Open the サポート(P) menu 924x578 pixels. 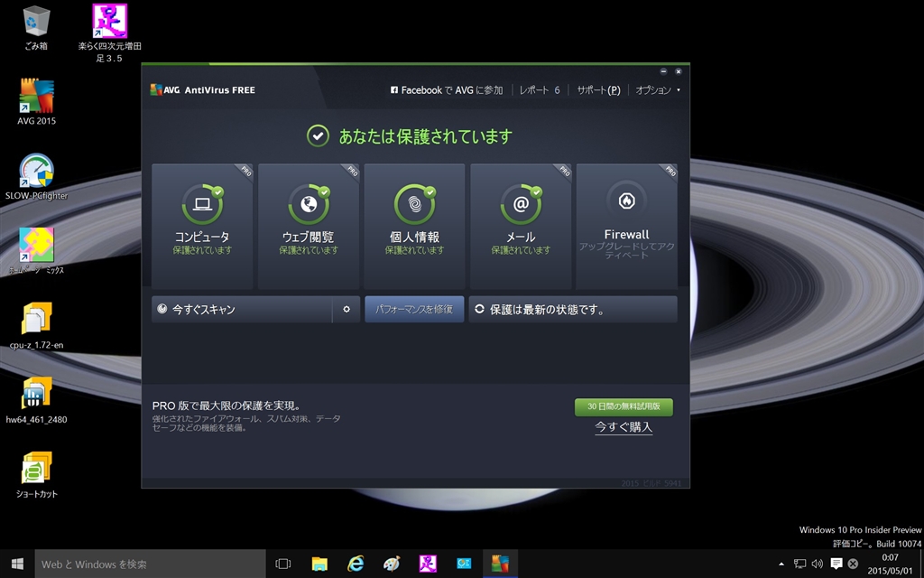pos(598,90)
